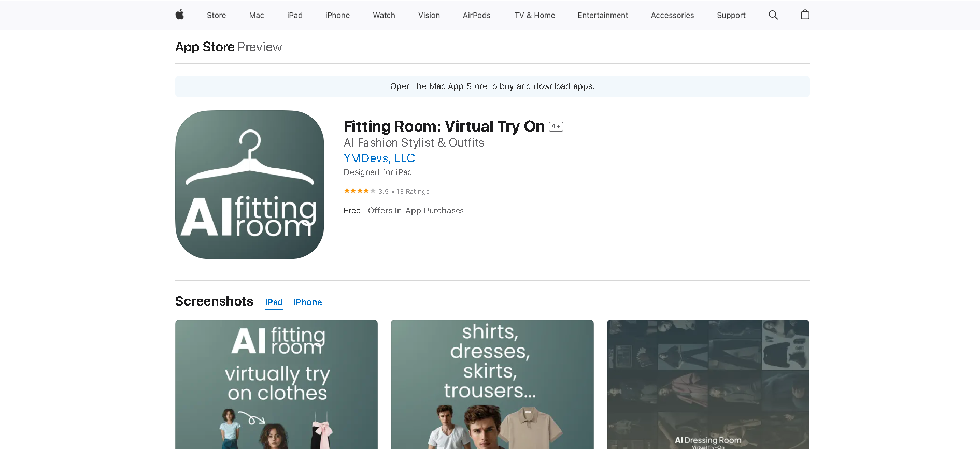This screenshot has height=449, width=980.
Task: Open the AI Dressing Room screenshot
Action: 708,384
